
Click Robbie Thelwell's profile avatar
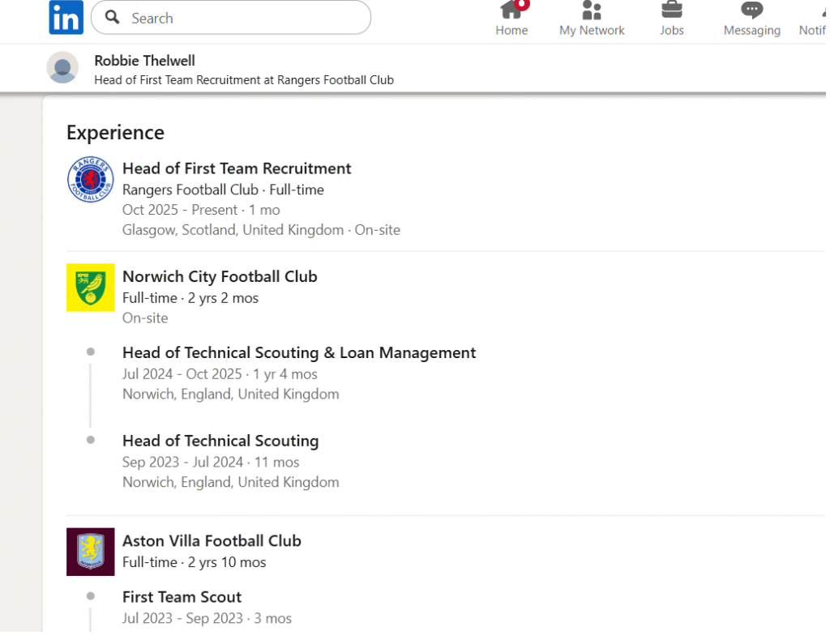coord(62,68)
